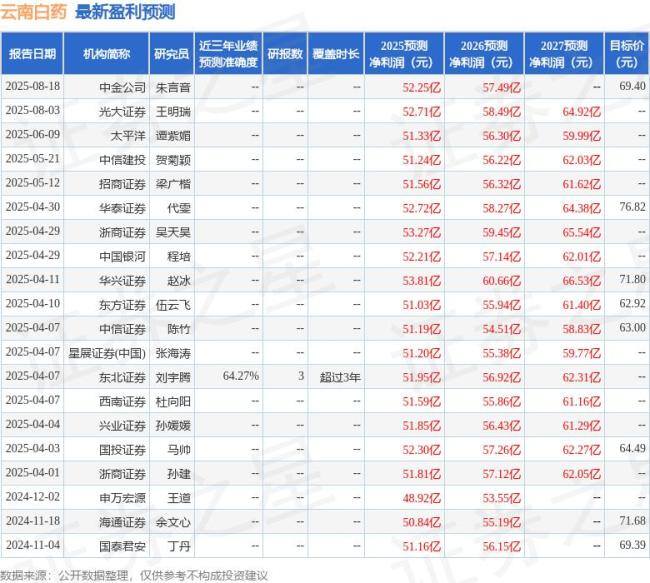The image size is (650, 583).
Task: Click value 53.27亿
Action: pyautogui.click(x=422, y=232)
